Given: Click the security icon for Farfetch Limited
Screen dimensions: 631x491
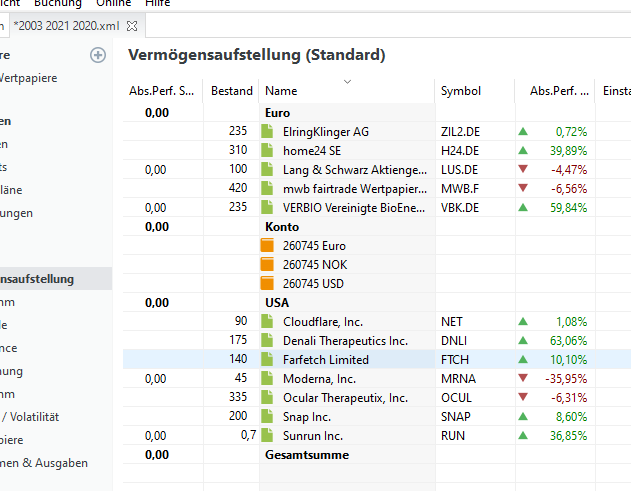Looking at the screenshot, I should [267, 359].
